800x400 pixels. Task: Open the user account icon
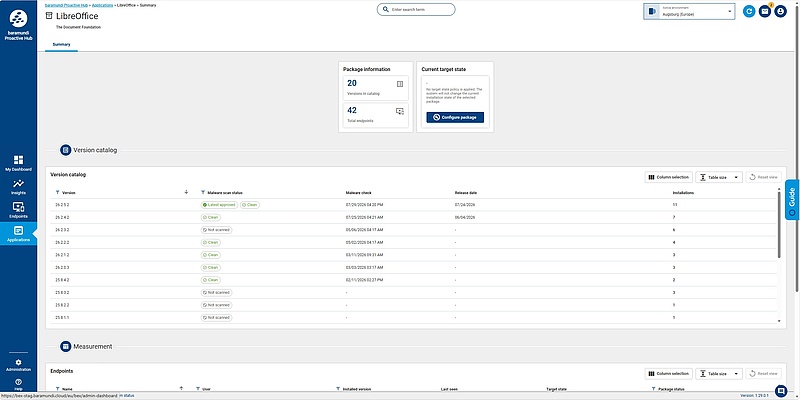point(780,11)
